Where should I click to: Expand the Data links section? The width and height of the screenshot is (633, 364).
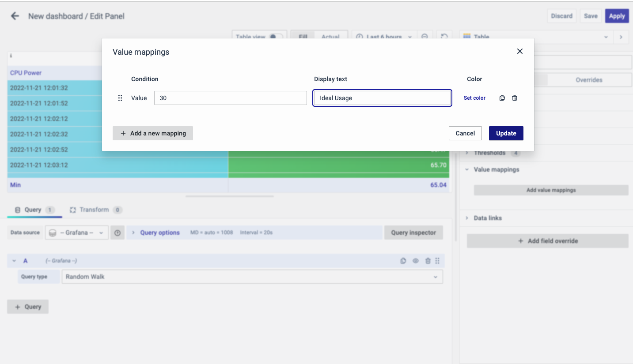tap(488, 218)
